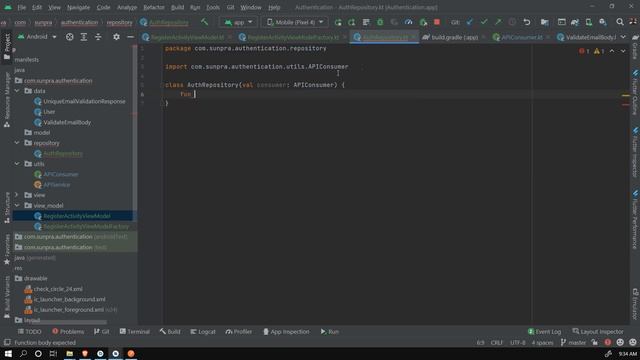Click the Make Project hammer icon
640x360 pixels.
(x=204, y=22)
